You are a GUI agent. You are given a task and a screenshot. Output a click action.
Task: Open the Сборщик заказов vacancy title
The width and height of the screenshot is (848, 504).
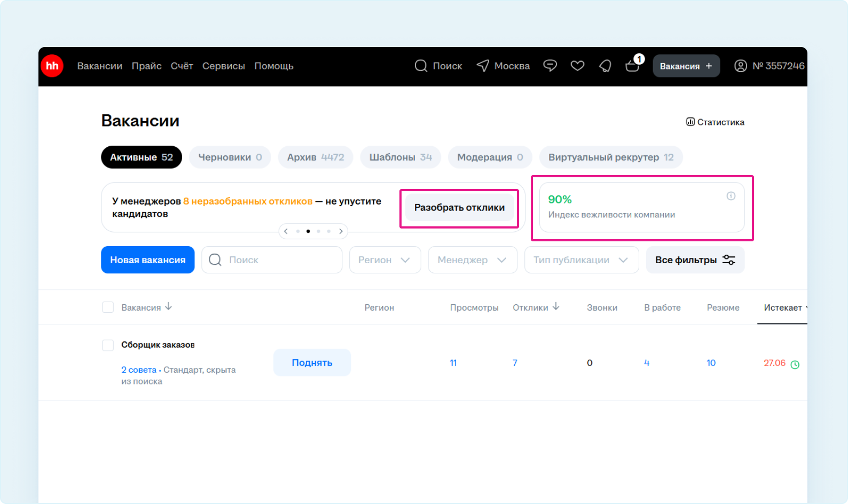[x=158, y=345]
